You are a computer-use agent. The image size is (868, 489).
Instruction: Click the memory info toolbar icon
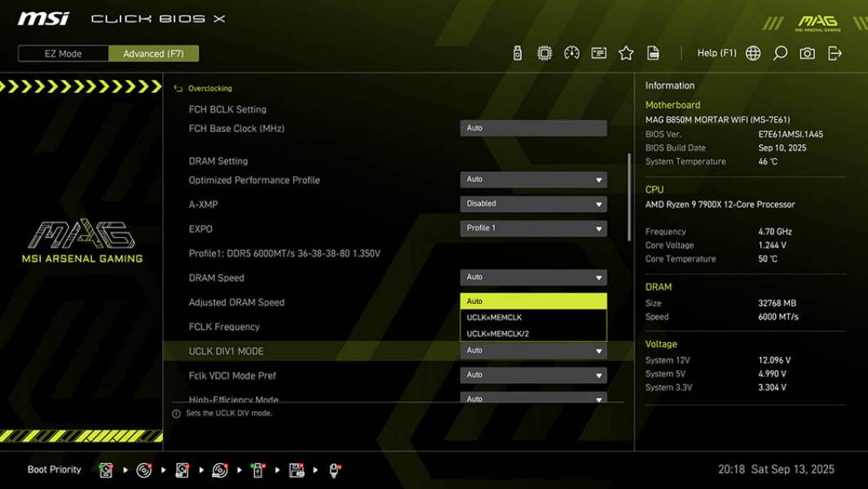pos(598,52)
